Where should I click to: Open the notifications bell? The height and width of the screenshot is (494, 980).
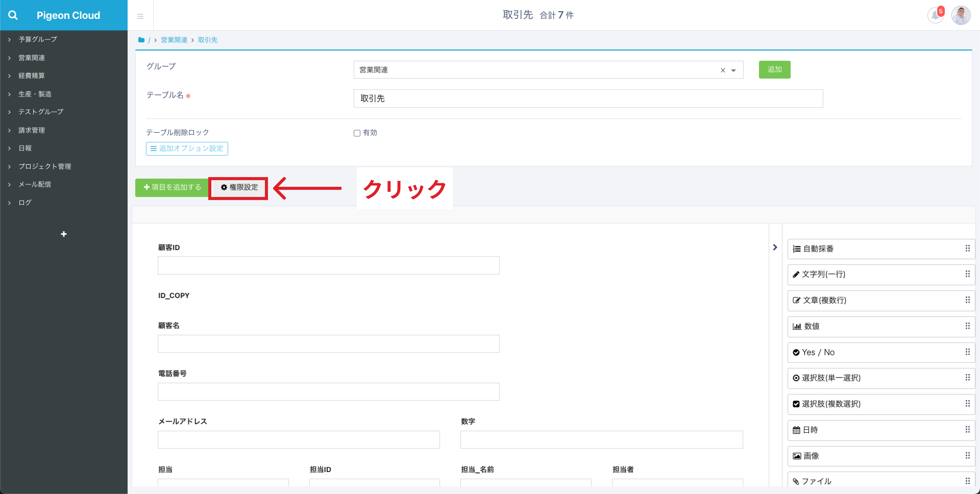(x=935, y=16)
